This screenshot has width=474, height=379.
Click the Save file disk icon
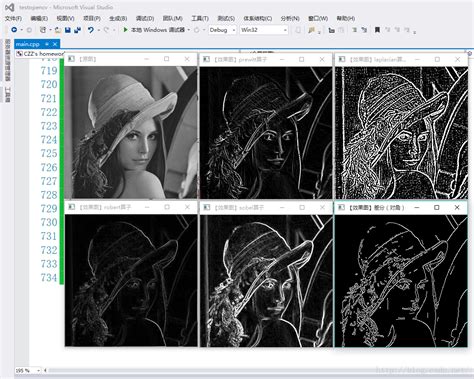point(68,30)
